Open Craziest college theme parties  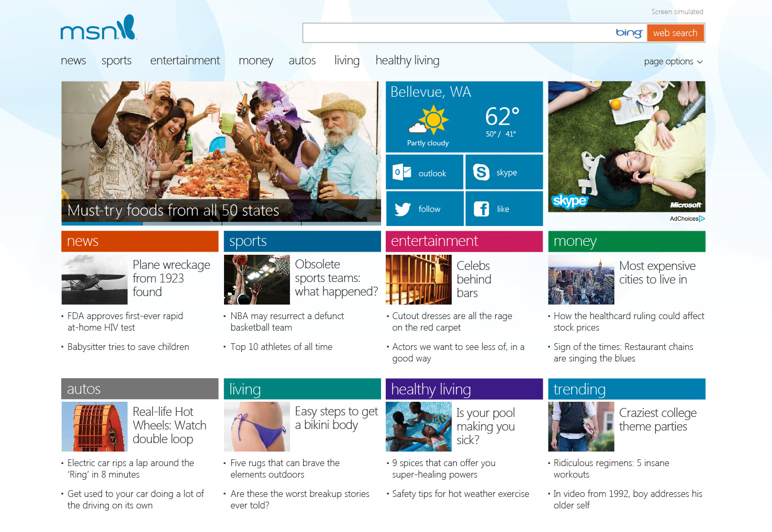point(657,420)
